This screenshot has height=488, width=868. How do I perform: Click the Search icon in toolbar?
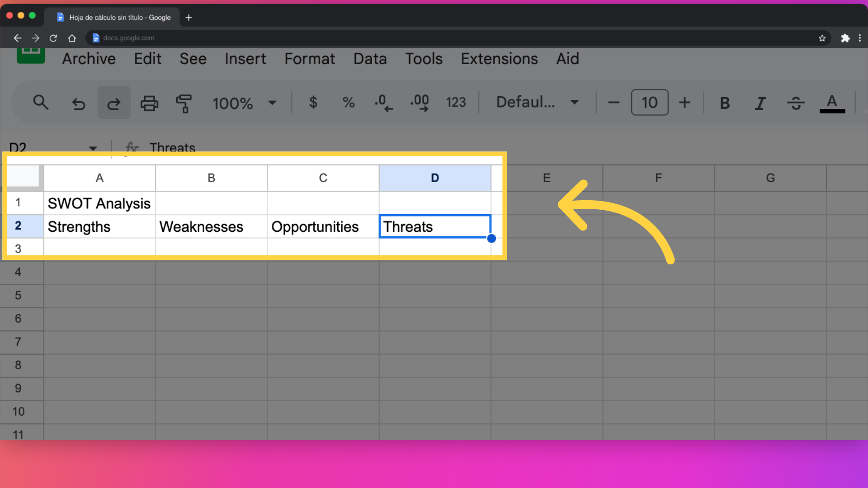click(x=40, y=102)
